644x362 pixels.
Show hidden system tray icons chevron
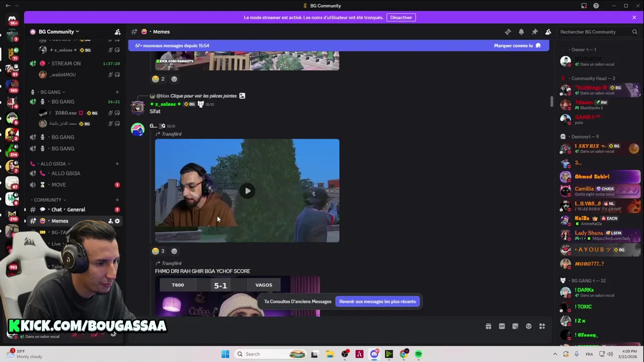point(555,354)
